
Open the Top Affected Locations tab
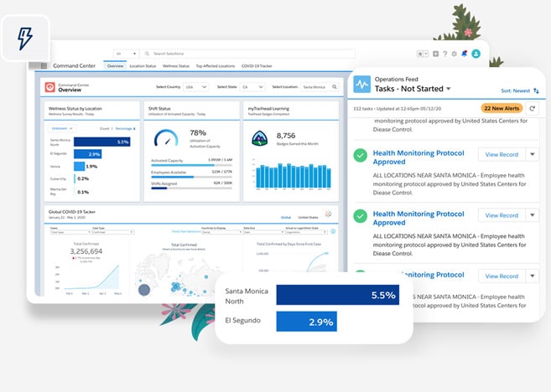click(215, 65)
